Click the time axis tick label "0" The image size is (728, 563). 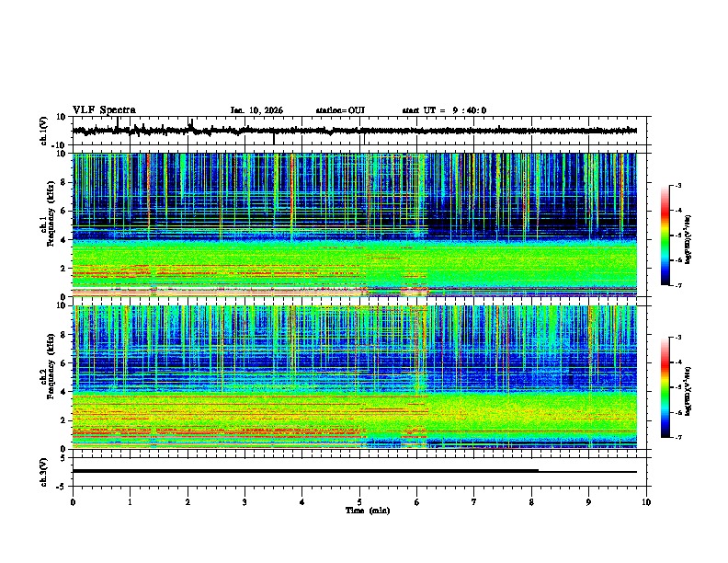(x=73, y=502)
